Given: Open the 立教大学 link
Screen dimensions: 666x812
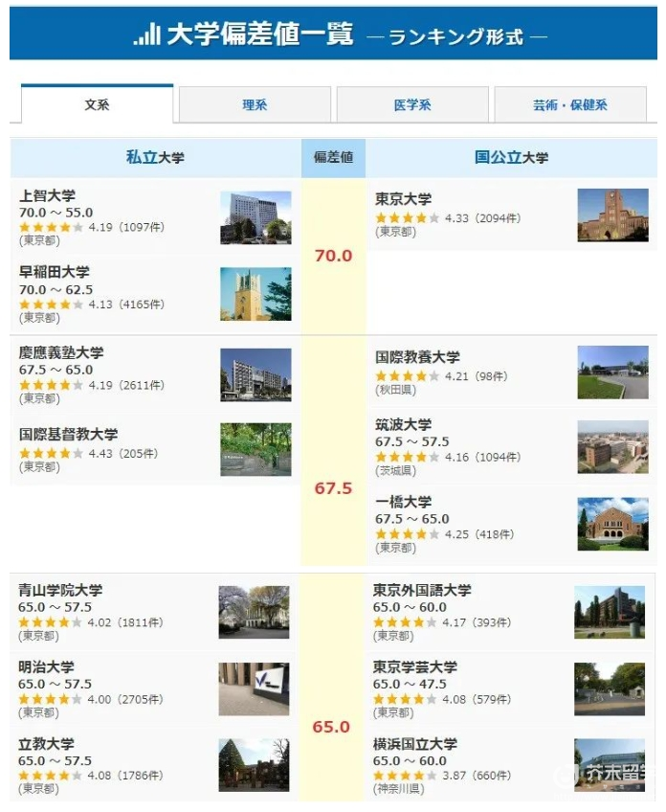Looking at the screenshot, I should click(x=46, y=744).
